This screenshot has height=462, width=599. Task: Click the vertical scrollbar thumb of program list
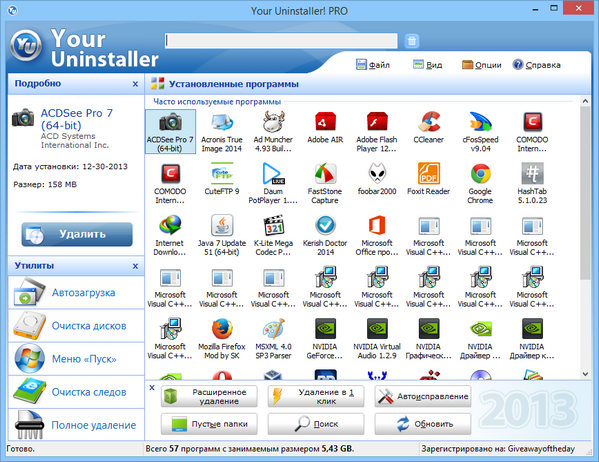click(585, 193)
